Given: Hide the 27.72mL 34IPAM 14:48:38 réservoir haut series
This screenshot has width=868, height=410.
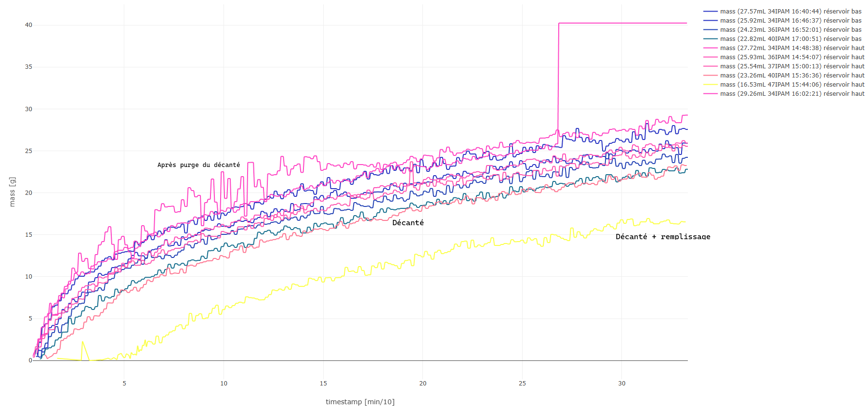Looking at the screenshot, I should pos(792,48).
